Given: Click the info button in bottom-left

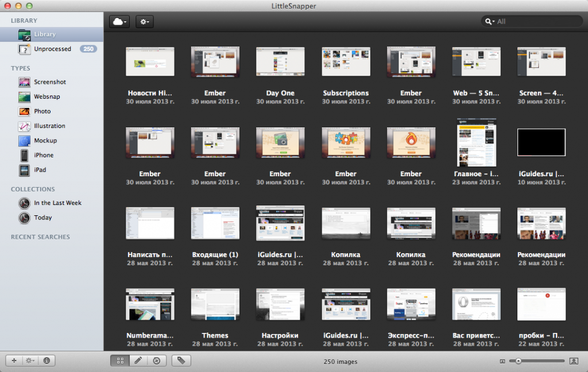Looking at the screenshot, I should [47, 361].
